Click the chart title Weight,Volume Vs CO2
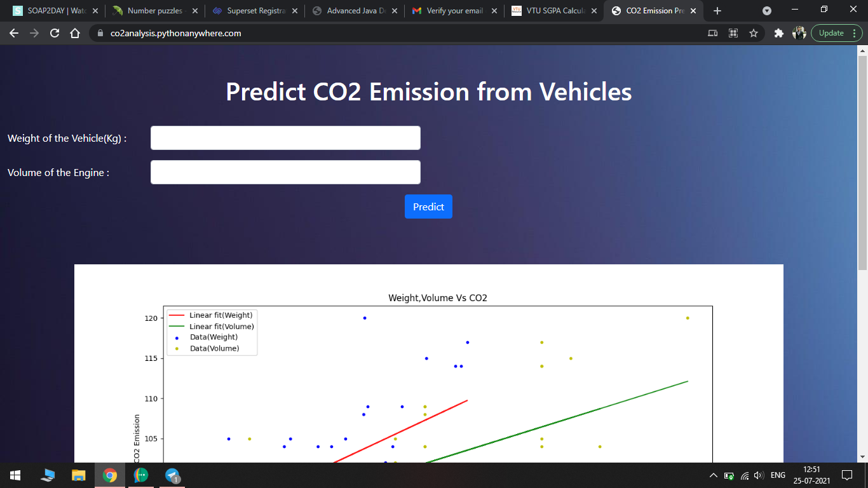 tap(438, 298)
